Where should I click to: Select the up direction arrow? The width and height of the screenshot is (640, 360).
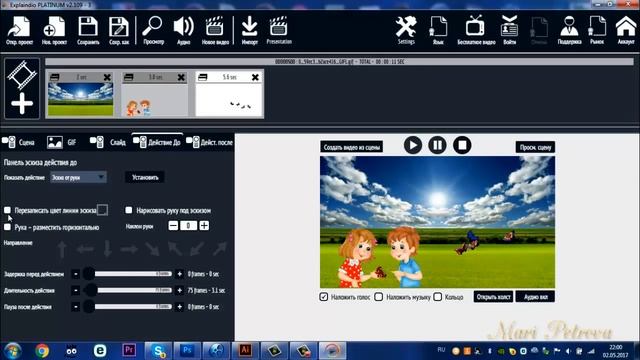point(62,249)
